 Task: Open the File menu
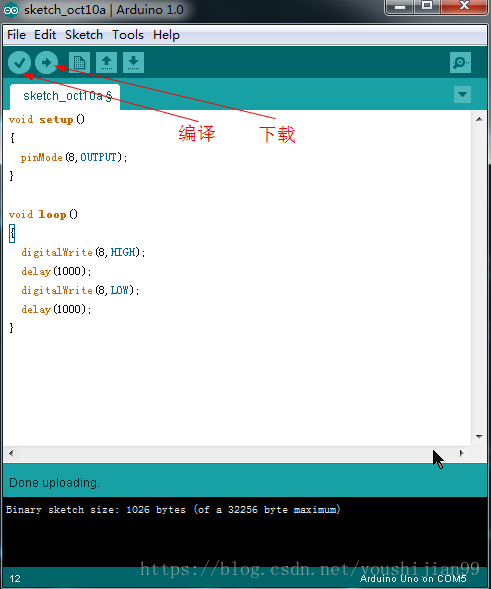(17, 35)
